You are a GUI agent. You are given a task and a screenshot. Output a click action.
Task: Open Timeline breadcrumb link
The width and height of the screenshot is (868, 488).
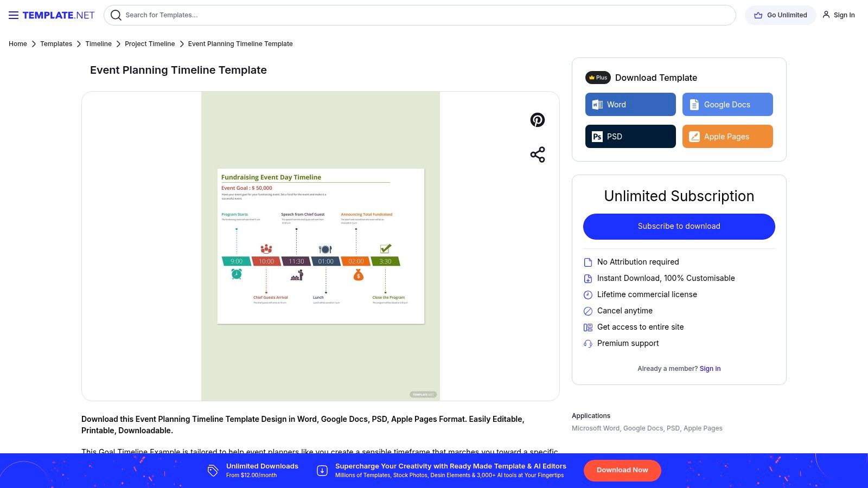98,44
